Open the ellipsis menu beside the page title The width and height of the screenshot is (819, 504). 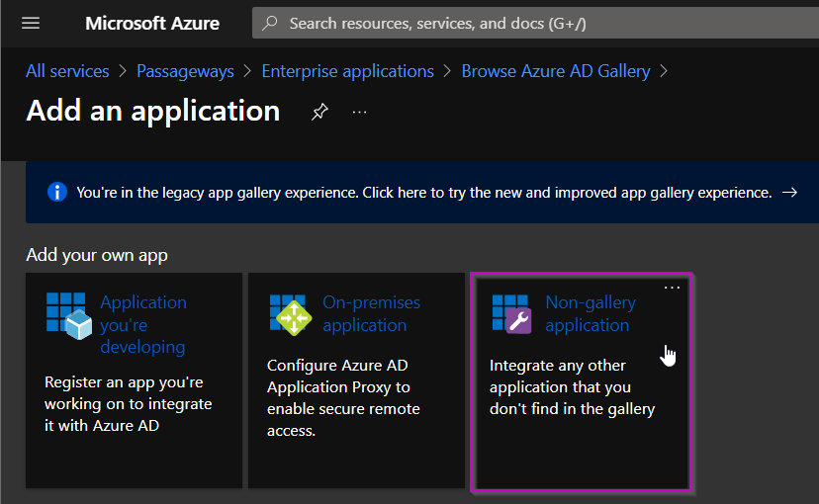[359, 112]
